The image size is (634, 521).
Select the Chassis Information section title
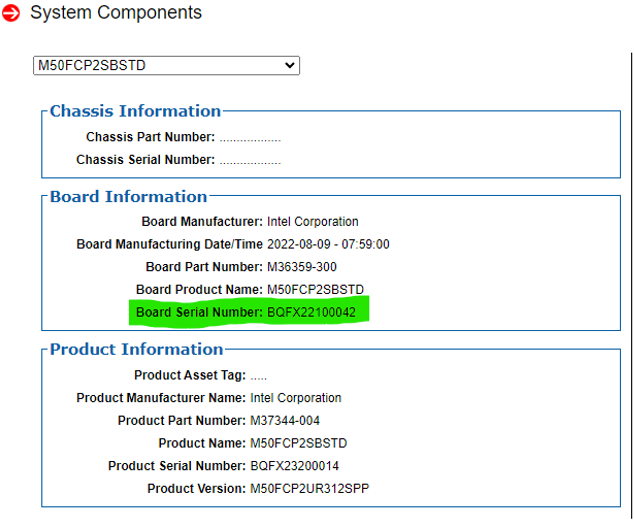point(135,111)
